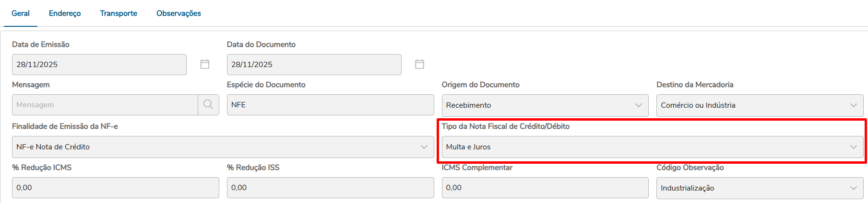Click the % Redução ICMS field
The width and height of the screenshot is (868, 203).
(x=115, y=188)
